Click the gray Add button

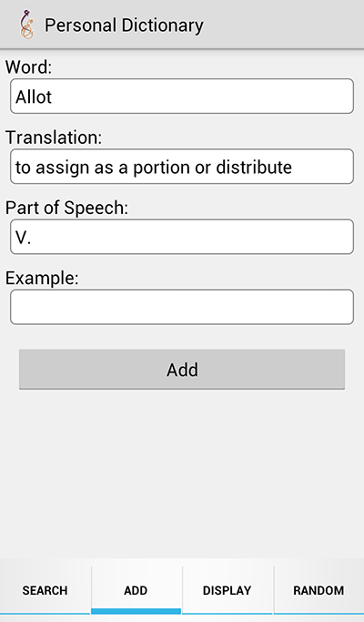(x=182, y=370)
